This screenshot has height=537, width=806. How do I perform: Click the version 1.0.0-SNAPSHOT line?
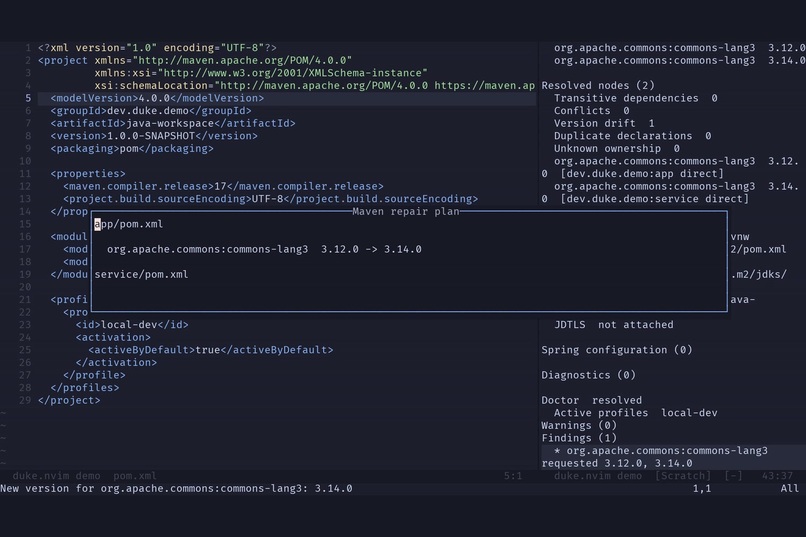point(154,136)
